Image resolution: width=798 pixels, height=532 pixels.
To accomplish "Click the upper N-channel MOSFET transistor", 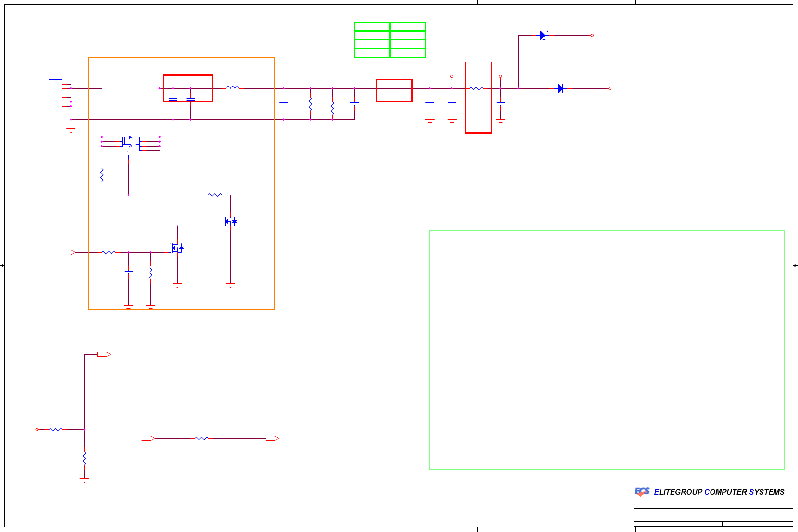I will (231, 221).
